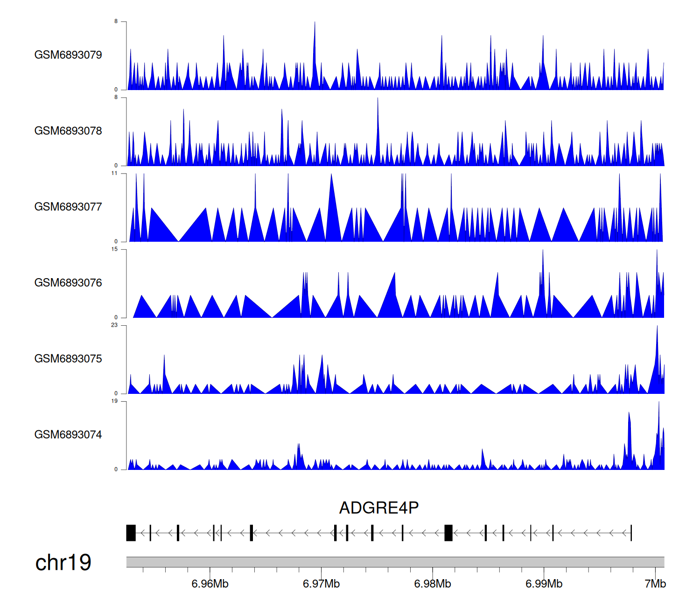
Task: Click the gray chr19 chromosome bar
Action: coord(395,562)
